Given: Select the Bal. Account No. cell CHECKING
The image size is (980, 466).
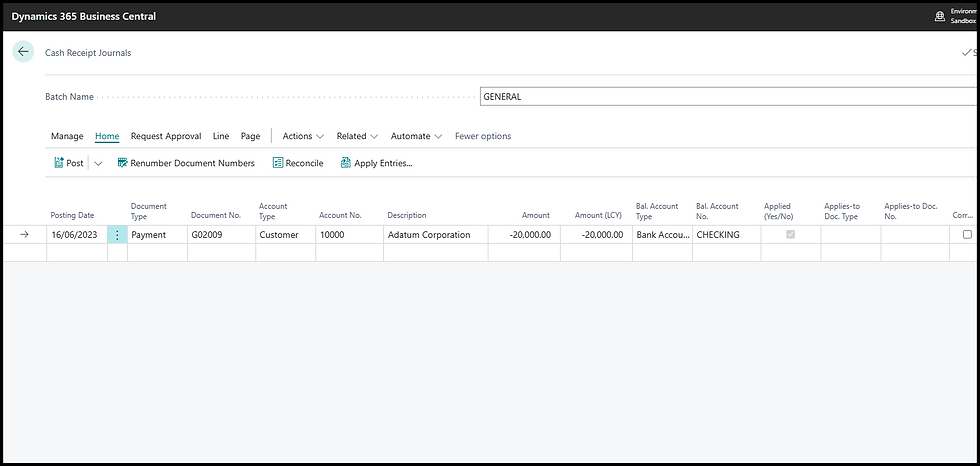Looking at the screenshot, I should (x=727, y=235).
